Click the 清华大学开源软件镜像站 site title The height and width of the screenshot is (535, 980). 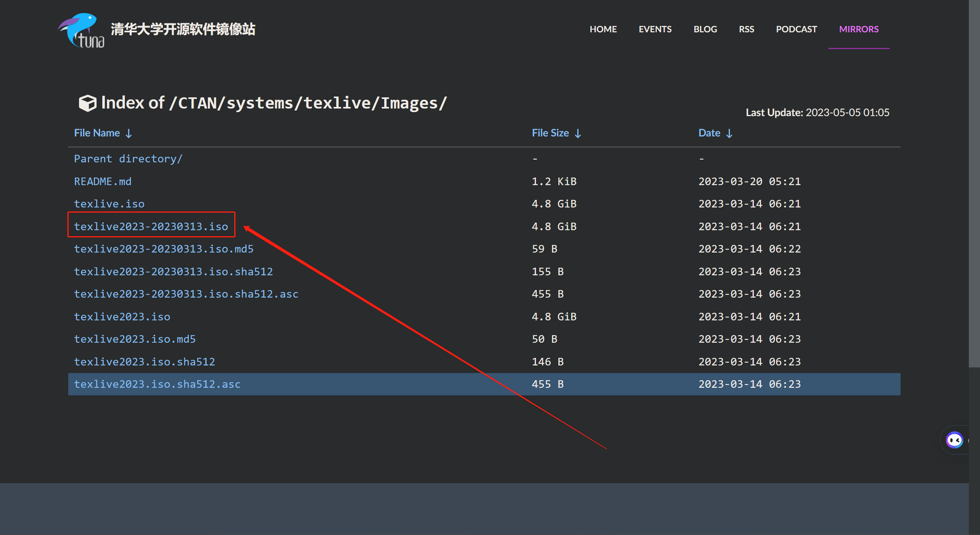183,29
